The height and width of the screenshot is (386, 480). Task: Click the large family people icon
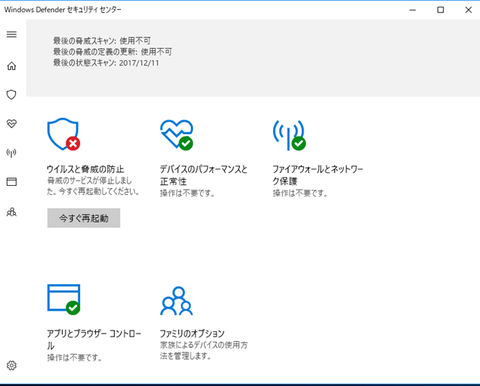click(177, 301)
